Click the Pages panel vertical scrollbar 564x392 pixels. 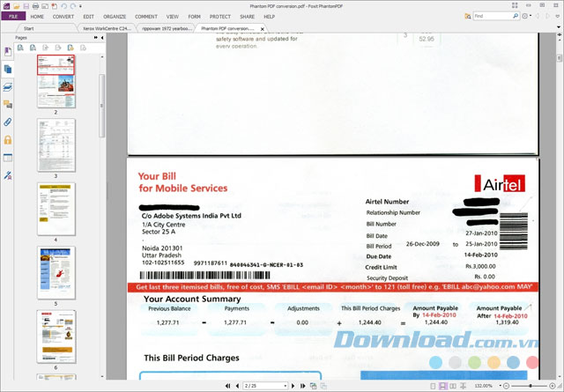(x=102, y=106)
